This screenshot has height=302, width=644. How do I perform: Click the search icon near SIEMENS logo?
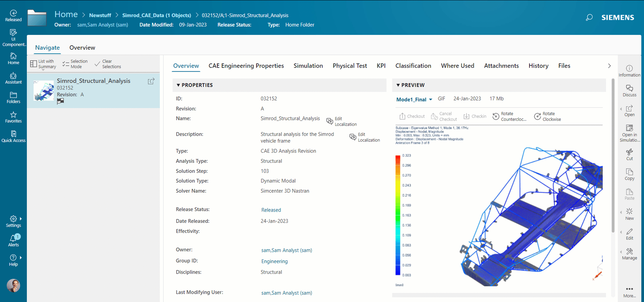pyautogui.click(x=589, y=17)
